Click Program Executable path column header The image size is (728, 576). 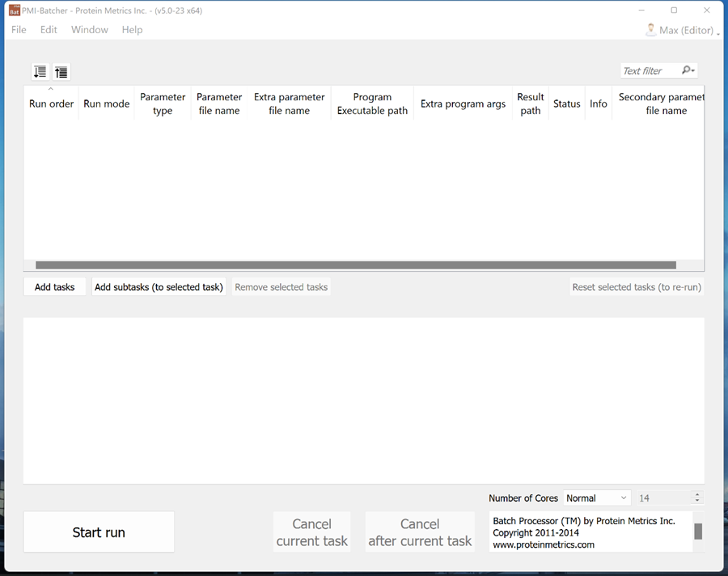[x=372, y=104]
